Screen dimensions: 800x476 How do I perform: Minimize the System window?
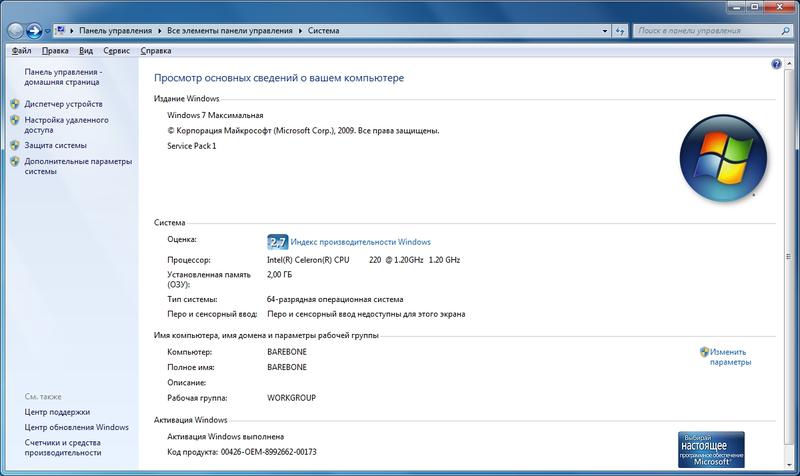click(737, 7)
